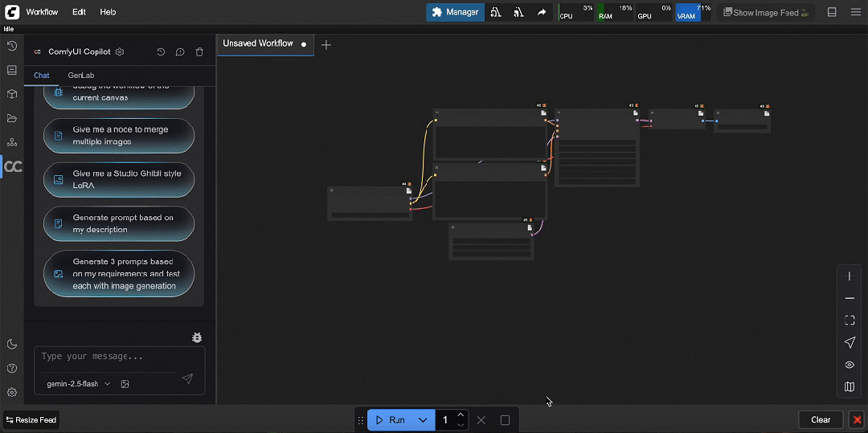Click 'Give me a Studio Ghibli style LoRA'
The height and width of the screenshot is (433, 868).
coord(119,180)
